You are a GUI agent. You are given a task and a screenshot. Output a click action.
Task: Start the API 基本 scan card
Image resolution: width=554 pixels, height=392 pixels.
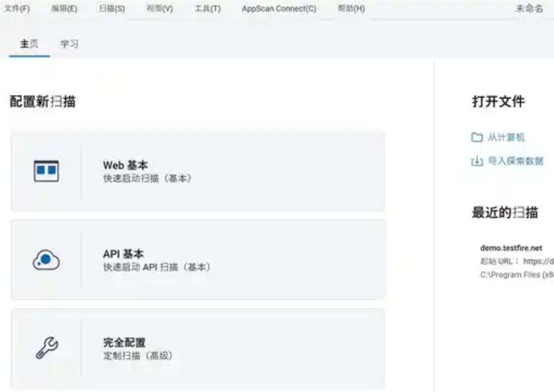click(198, 260)
